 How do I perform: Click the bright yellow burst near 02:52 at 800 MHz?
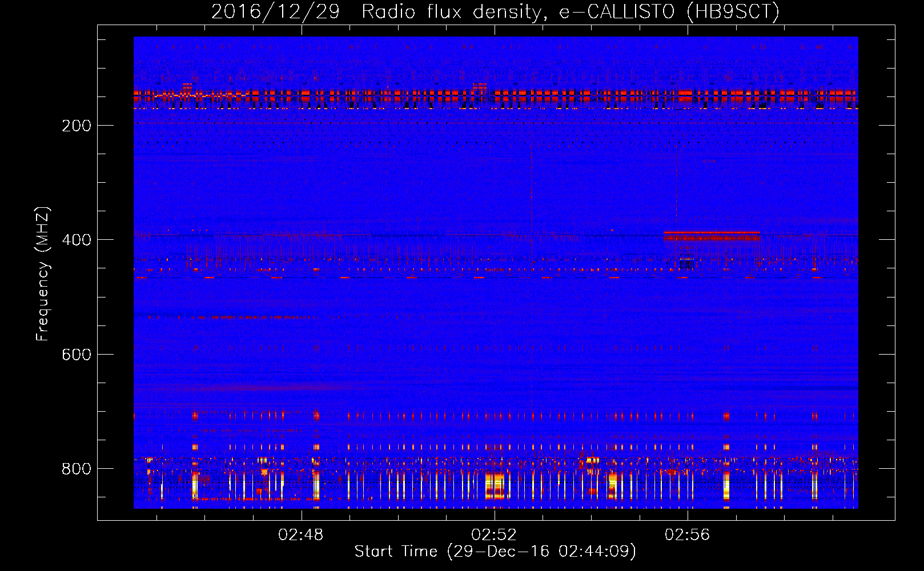pyautogui.click(x=495, y=486)
